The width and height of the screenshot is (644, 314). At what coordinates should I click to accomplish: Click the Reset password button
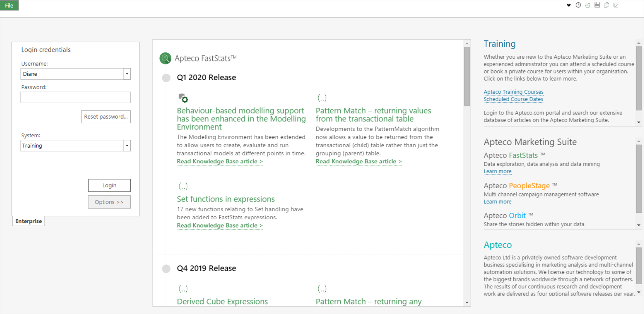[x=106, y=117]
